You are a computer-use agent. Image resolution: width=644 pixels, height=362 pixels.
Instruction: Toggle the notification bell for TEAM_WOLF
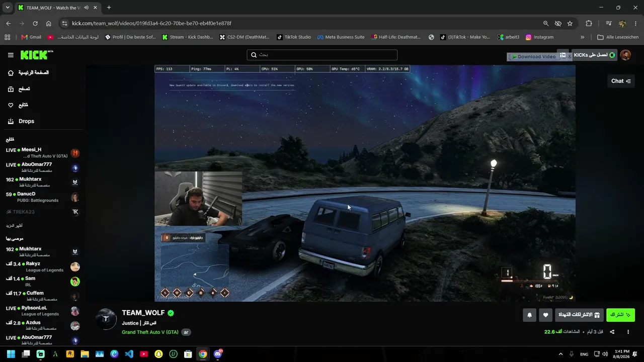click(x=529, y=315)
